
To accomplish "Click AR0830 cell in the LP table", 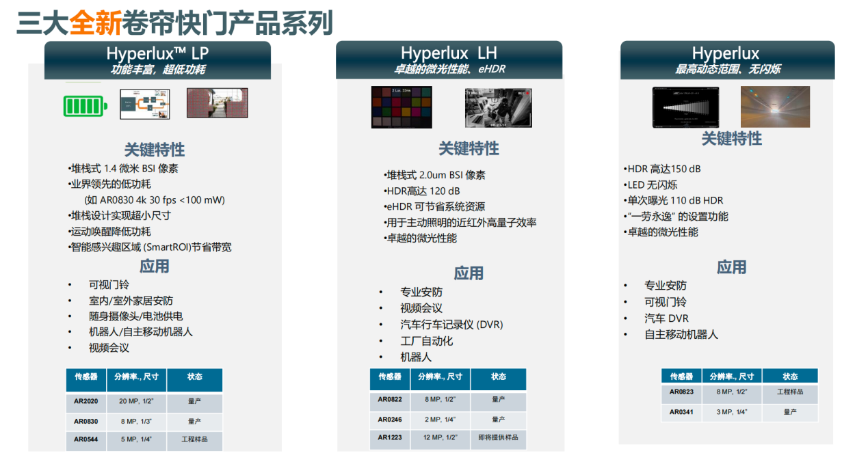I will tap(86, 421).
